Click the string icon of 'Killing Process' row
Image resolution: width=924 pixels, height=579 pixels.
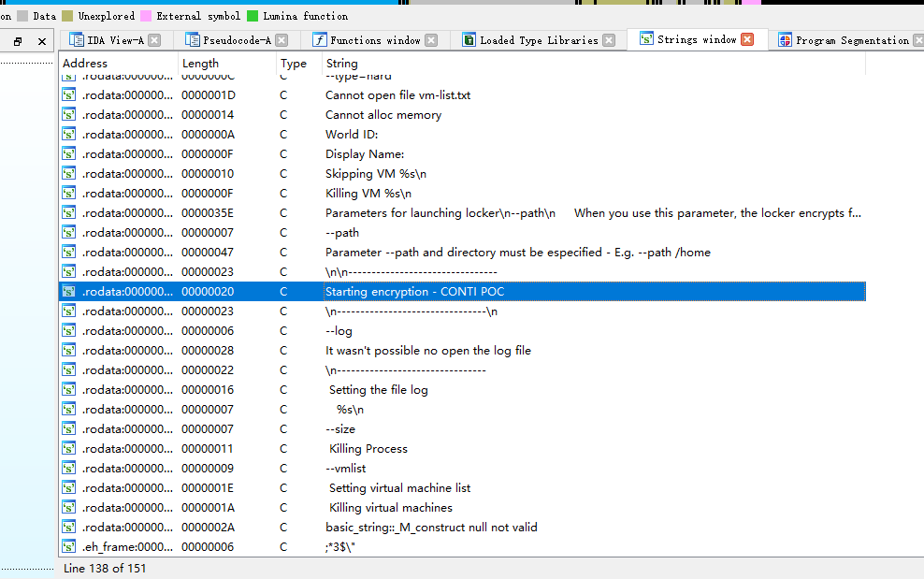69,449
